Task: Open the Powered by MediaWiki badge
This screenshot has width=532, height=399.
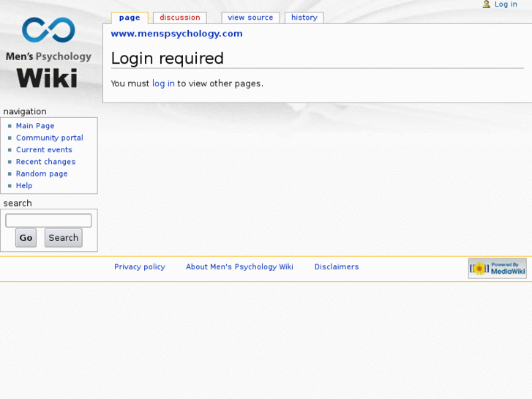Action: (x=498, y=268)
